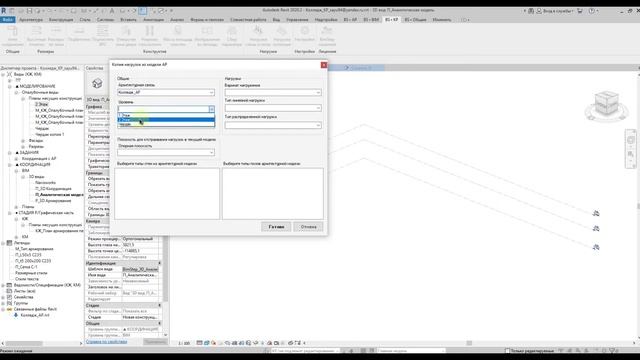Select П_Сетка С-1 legend
This screenshot has width=640, height=360.
[x=26, y=267]
